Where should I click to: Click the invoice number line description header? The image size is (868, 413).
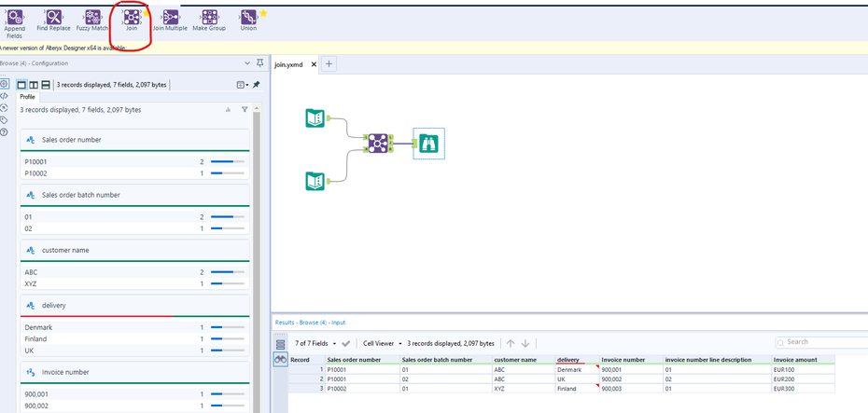[x=716, y=360]
